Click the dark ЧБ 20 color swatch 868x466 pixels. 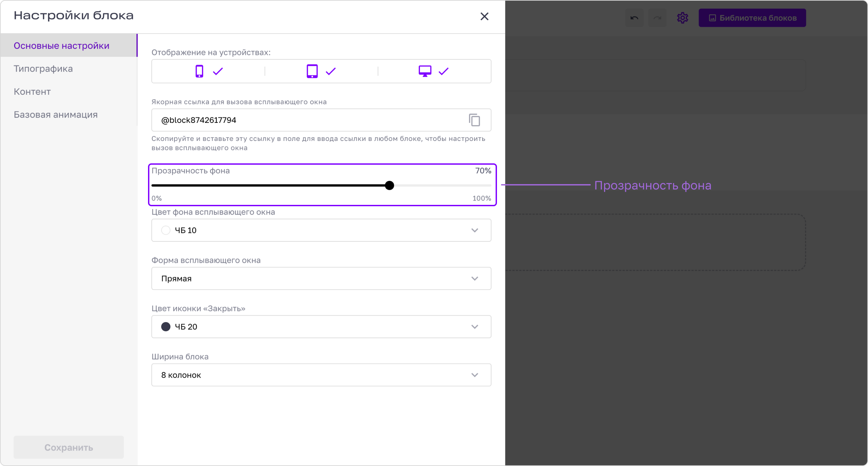click(165, 326)
